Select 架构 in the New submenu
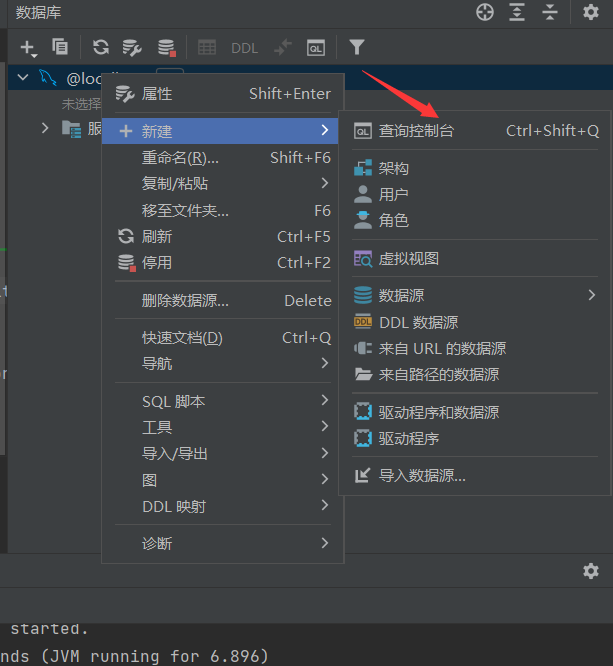Viewport: 613px width, 666px height. pos(475,169)
